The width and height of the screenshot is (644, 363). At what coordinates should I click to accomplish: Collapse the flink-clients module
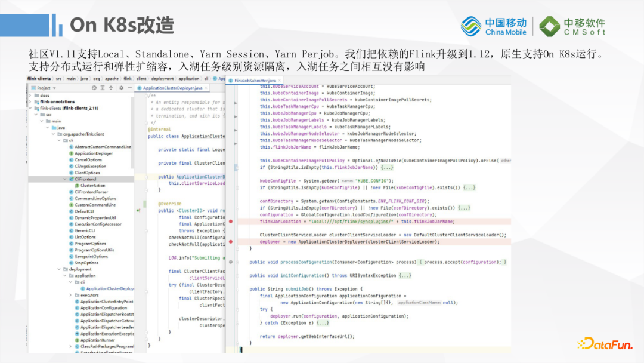tap(30, 108)
